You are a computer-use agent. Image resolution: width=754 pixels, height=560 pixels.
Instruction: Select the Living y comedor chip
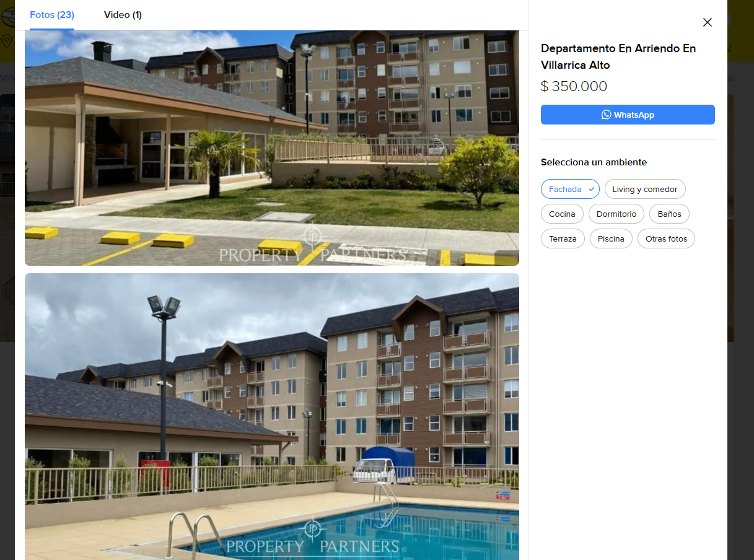pos(645,189)
